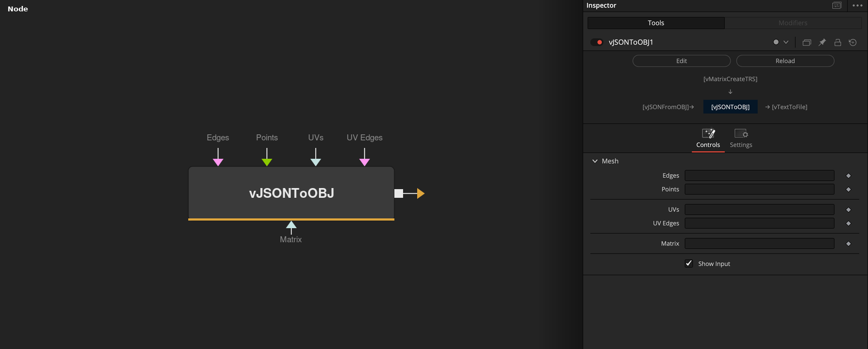Select the highlighted [vJSONToOBJ] node link
This screenshot has height=349, width=868.
(x=730, y=107)
